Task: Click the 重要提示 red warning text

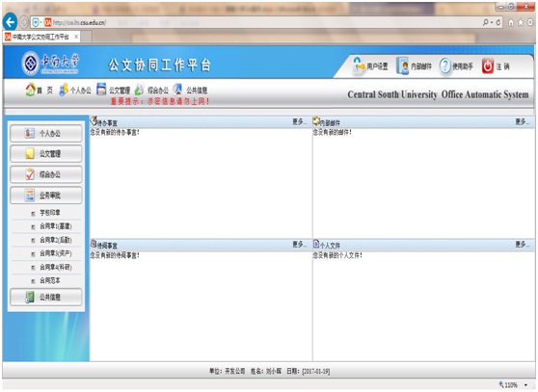Action: pos(160,101)
